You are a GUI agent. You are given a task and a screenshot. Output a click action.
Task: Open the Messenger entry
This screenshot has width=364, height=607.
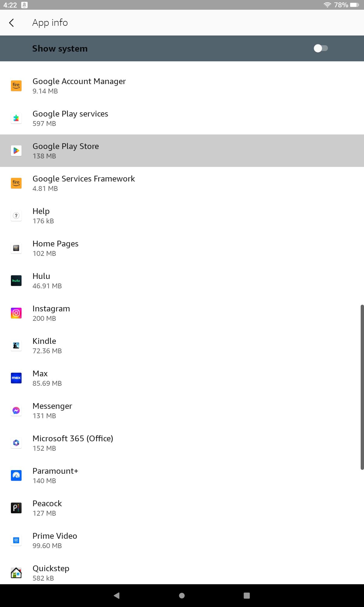coord(182,411)
